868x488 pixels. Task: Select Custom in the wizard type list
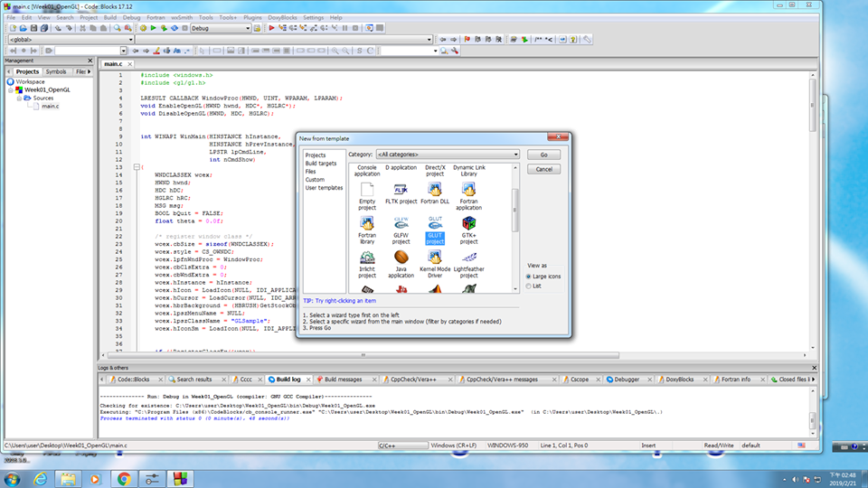tap(315, 180)
